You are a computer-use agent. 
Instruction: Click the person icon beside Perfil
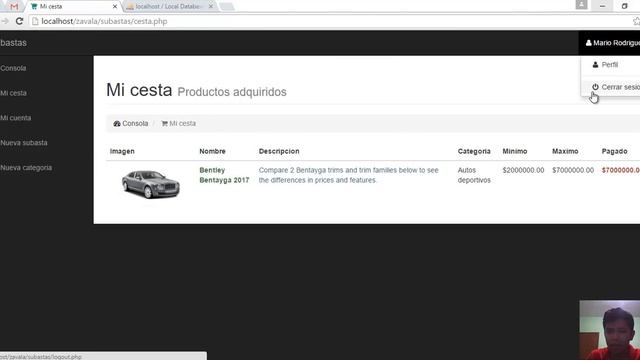[x=595, y=65]
